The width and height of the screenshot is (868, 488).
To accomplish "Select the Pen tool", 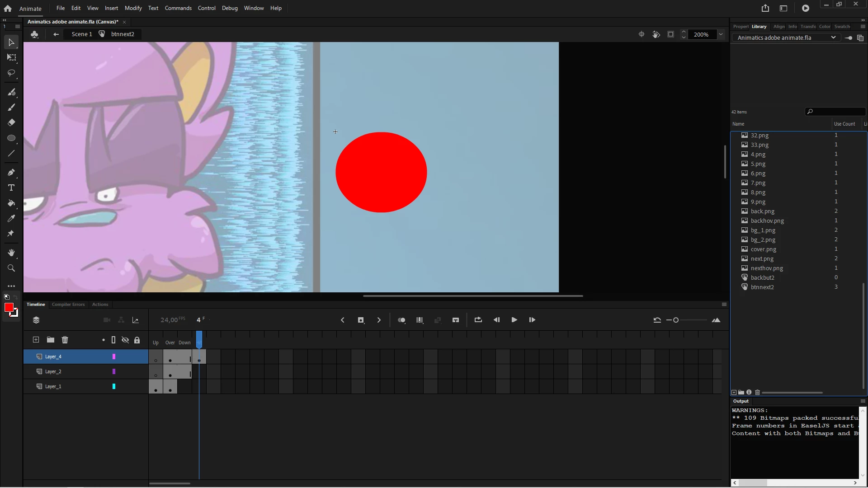I will [x=11, y=172].
